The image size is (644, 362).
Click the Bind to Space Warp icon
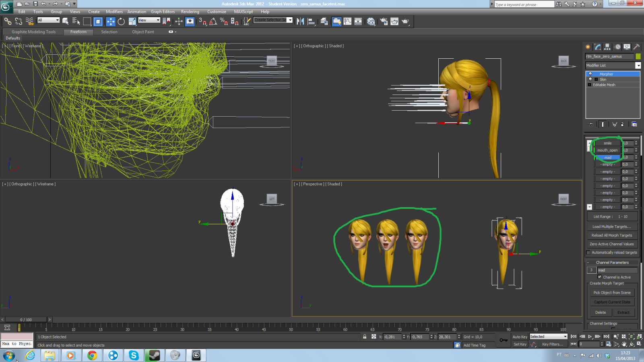[x=29, y=21]
